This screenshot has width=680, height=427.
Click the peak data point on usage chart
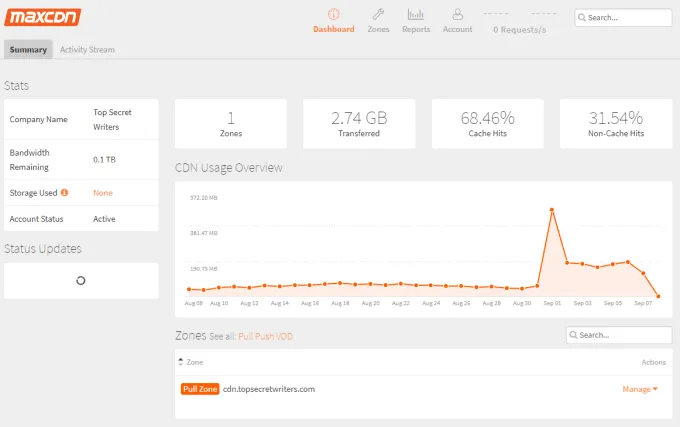[551, 210]
